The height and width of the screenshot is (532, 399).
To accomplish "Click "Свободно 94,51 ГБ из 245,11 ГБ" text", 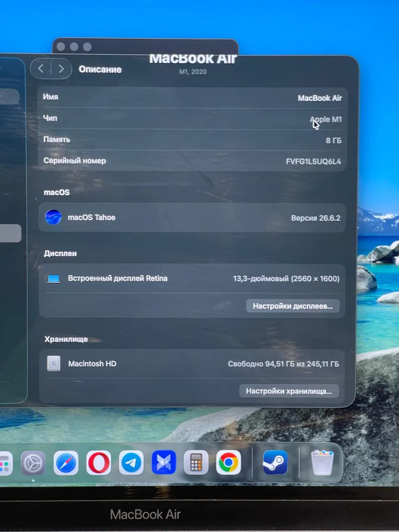I will (x=283, y=364).
